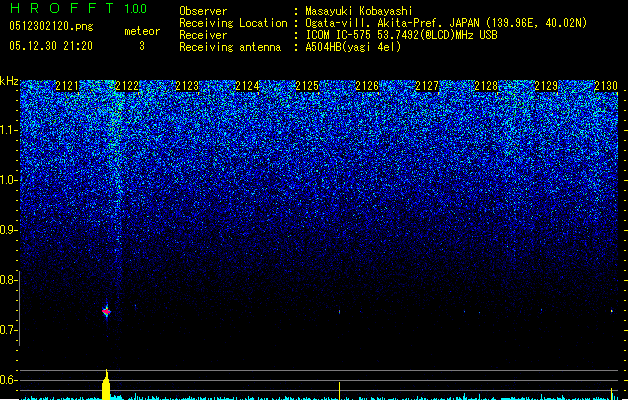
Task: Click time marker 2122
Action: (127, 86)
